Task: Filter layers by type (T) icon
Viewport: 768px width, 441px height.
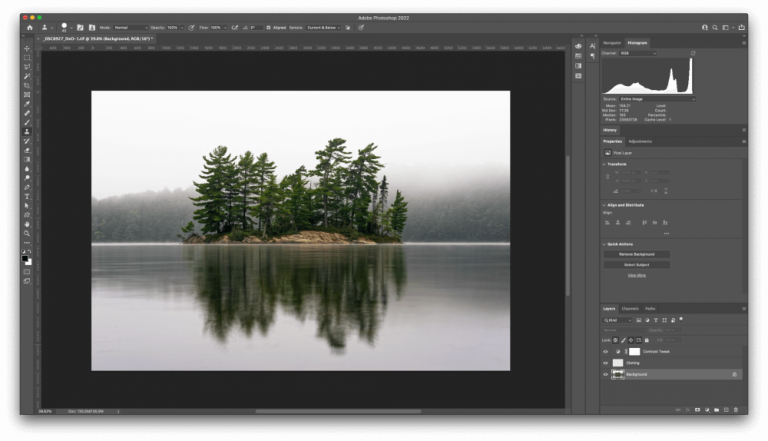Action: 657,320
